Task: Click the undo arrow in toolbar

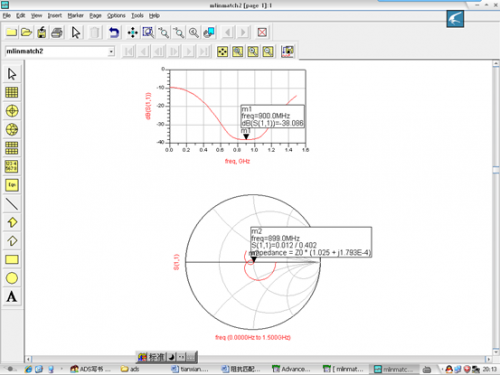Action: coord(114,32)
